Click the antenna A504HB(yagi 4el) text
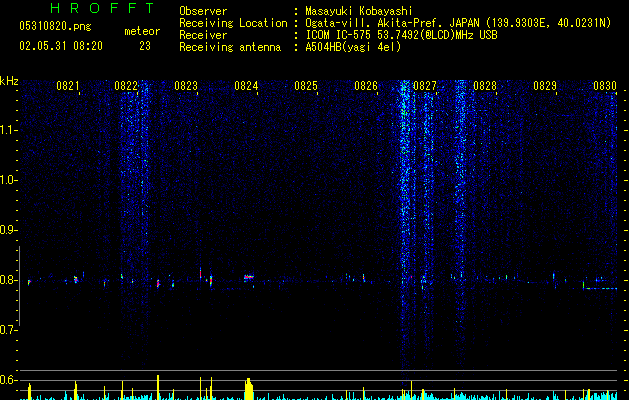Screen dimensions: 629x400 (353, 47)
